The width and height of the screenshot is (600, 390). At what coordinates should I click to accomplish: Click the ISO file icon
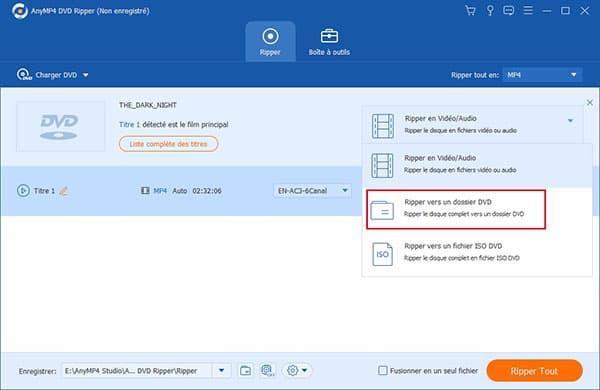coord(382,254)
